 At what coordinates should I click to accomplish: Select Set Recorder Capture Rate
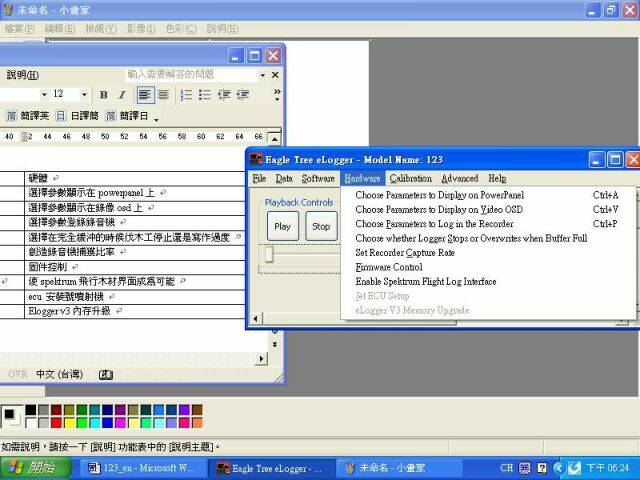488,253
